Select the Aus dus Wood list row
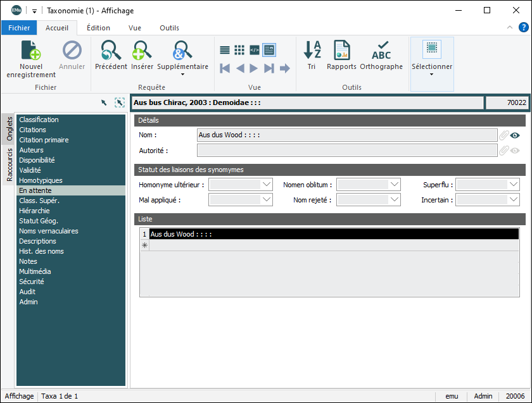Image resolution: width=532 pixels, height=403 pixels. [333, 234]
